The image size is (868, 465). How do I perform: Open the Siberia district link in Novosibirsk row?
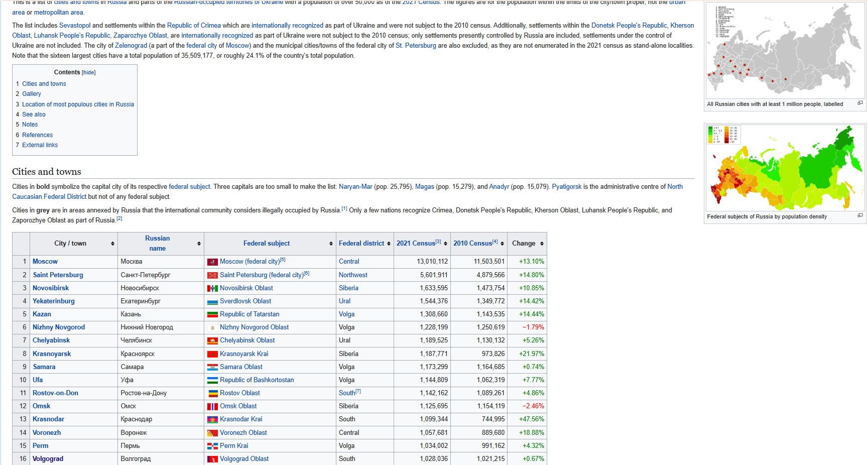(x=348, y=288)
